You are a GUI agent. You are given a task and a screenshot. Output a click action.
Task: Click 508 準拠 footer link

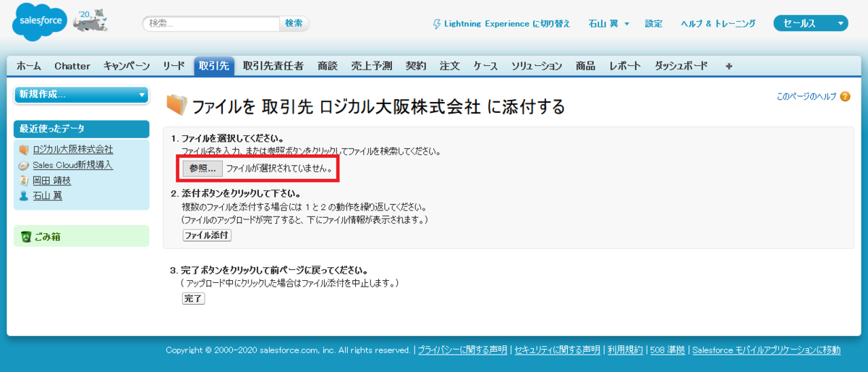point(668,350)
